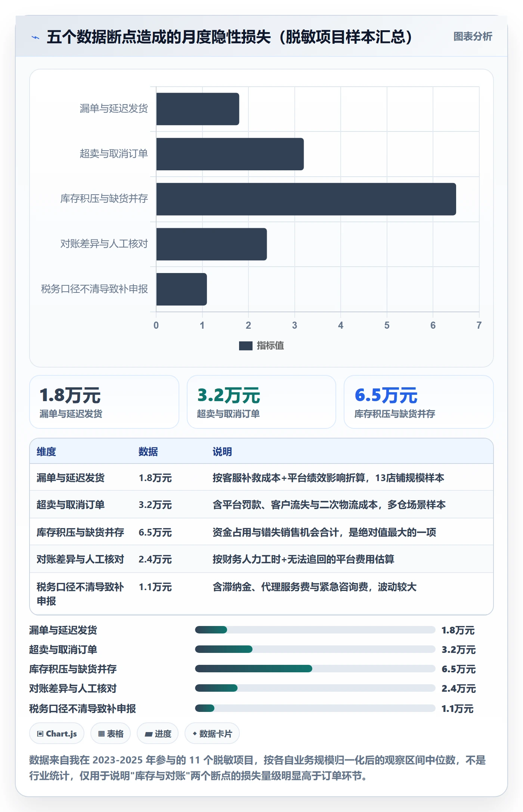Open the 1.8万元 data card
The image size is (523, 812).
(x=104, y=402)
